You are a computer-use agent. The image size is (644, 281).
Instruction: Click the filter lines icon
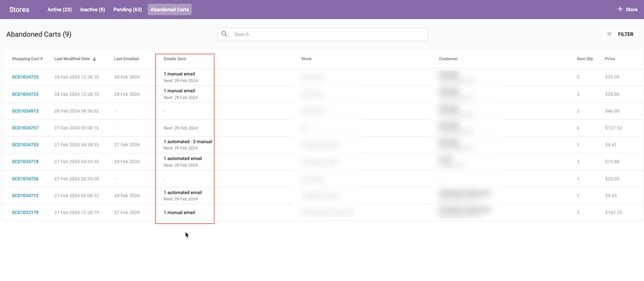tap(609, 34)
